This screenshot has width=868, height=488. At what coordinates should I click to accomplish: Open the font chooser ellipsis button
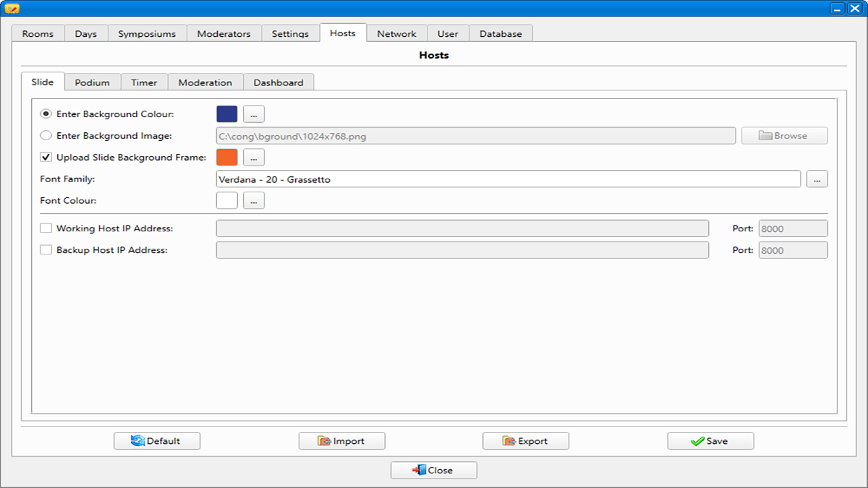click(817, 179)
